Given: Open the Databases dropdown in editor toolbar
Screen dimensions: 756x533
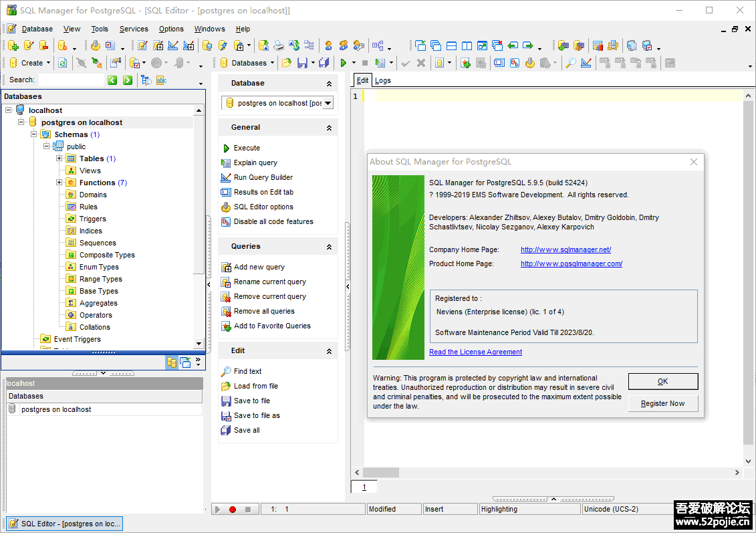Looking at the screenshot, I should (247, 63).
